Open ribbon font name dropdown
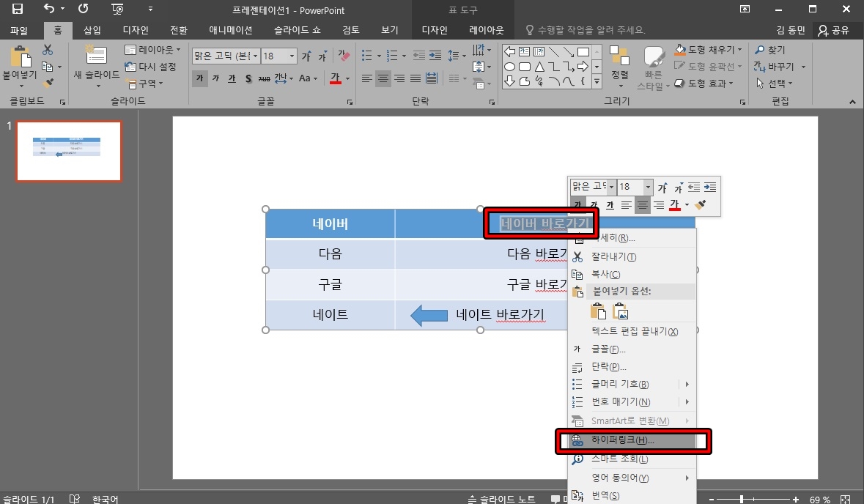864x504 pixels. [x=255, y=56]
